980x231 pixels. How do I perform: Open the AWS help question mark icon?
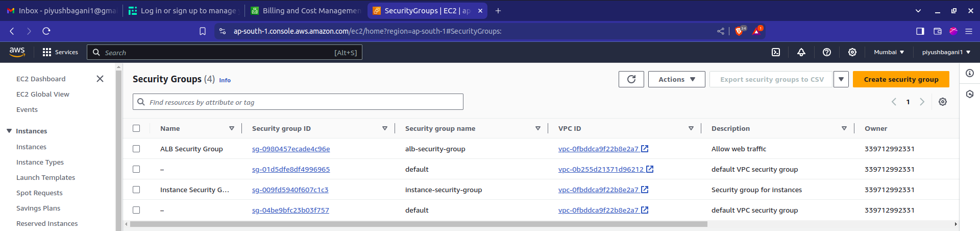(x=827, y=52)
